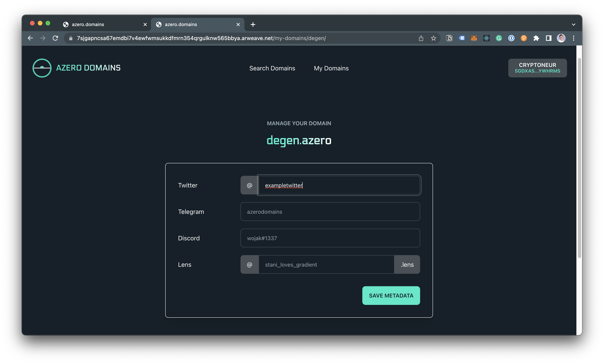The height and width of the screenshot is (364, 604).
Task: Click the React DevTools extension icon
Action: [x=486, y=38]
